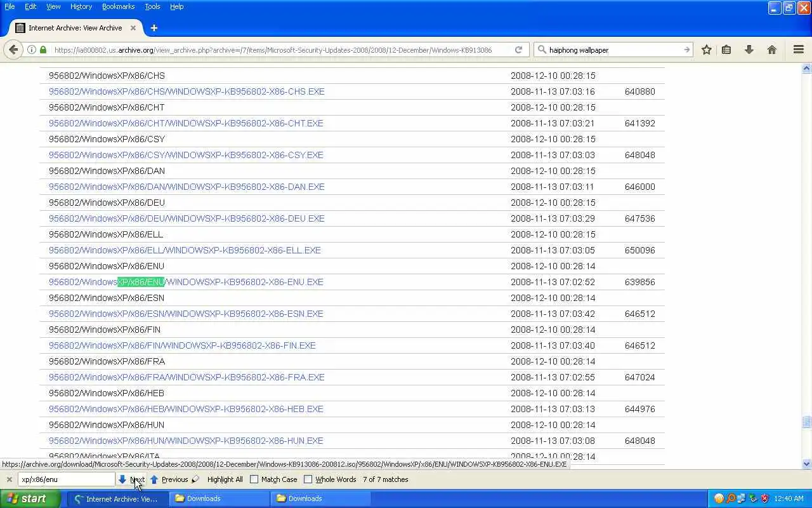Open a new tab with plus button
812x508 pixels.
coord(154,28)
